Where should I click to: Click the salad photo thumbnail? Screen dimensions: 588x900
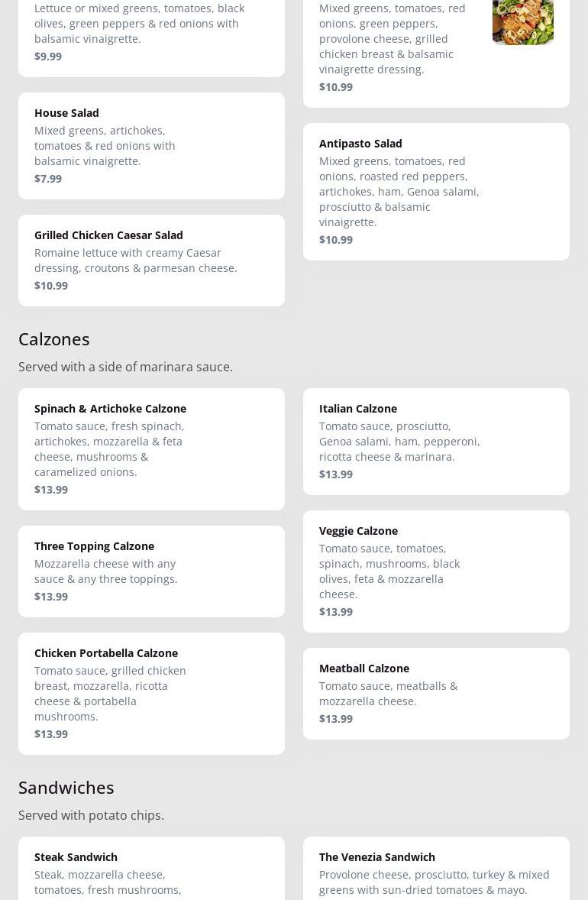[x=522, y=21]
